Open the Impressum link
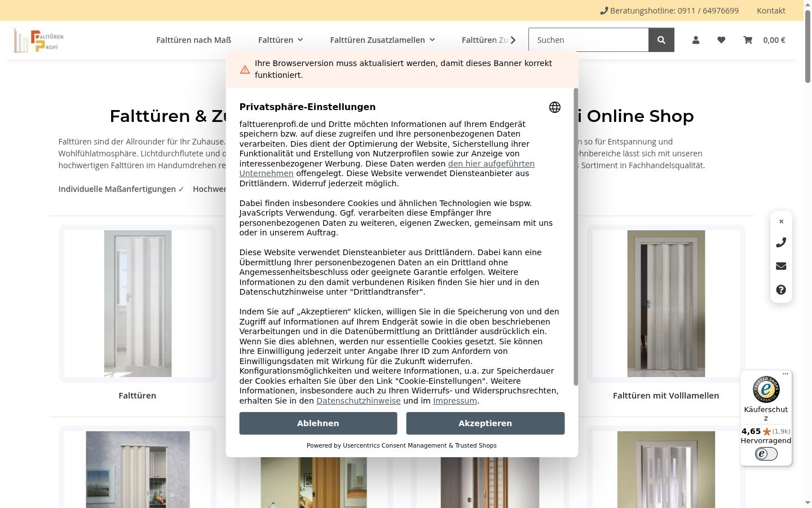The width and height of the screenshot is (812, 508). (455, 401)
